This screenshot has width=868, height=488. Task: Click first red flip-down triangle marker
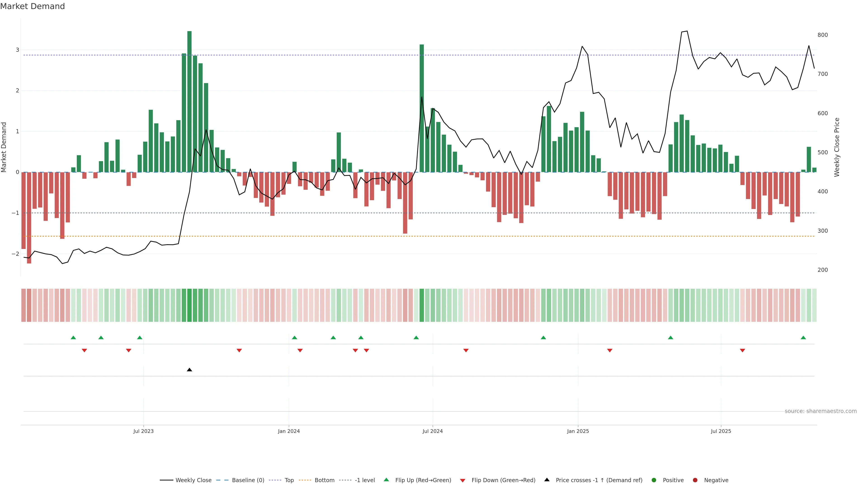point(85,351)
